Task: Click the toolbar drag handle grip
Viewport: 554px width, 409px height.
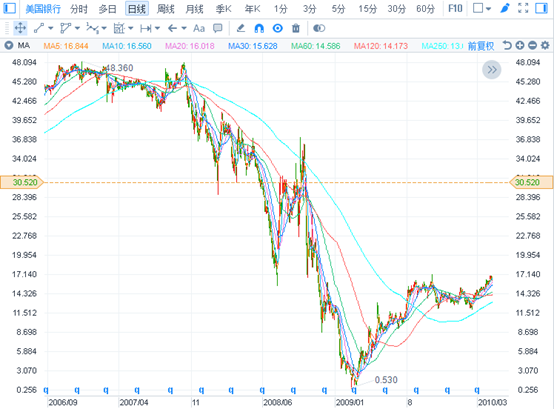Action: pyautogui.click(x=7, y=28)
